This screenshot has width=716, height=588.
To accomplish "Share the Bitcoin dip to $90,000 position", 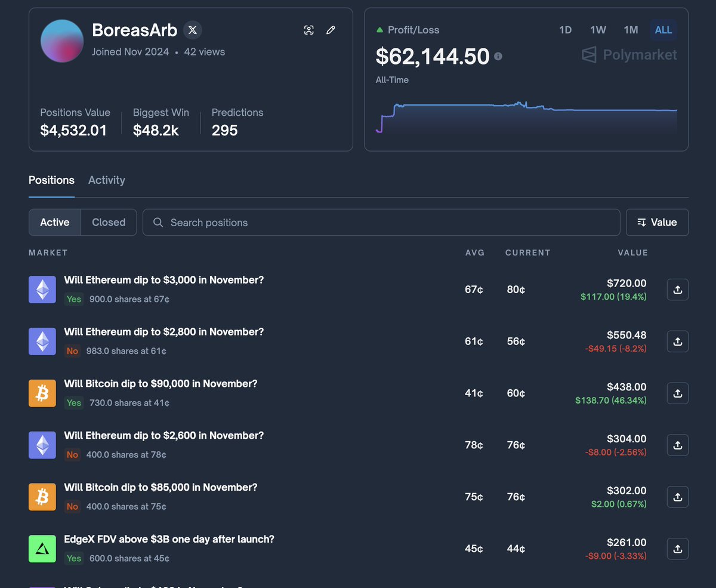I will coord(677,393).
